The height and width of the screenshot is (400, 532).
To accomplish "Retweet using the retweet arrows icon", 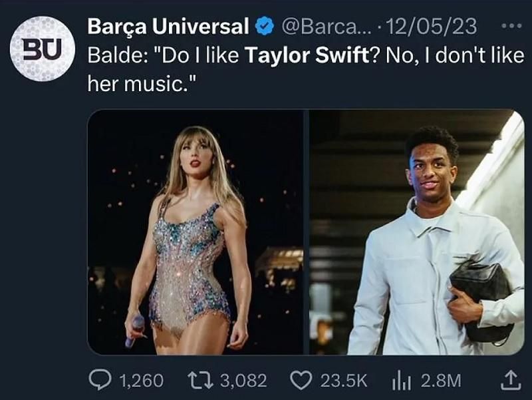I will click(x=201, y=380).
